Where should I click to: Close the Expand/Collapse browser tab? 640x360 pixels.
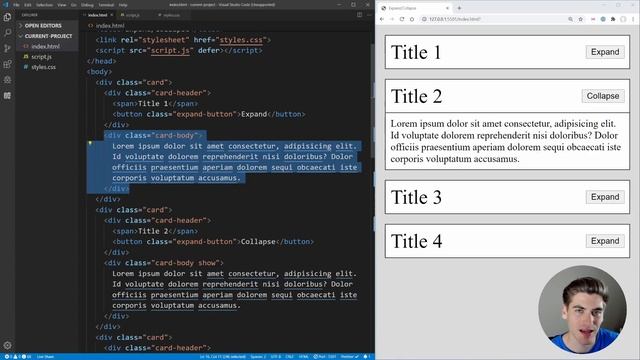pos(447,8)
